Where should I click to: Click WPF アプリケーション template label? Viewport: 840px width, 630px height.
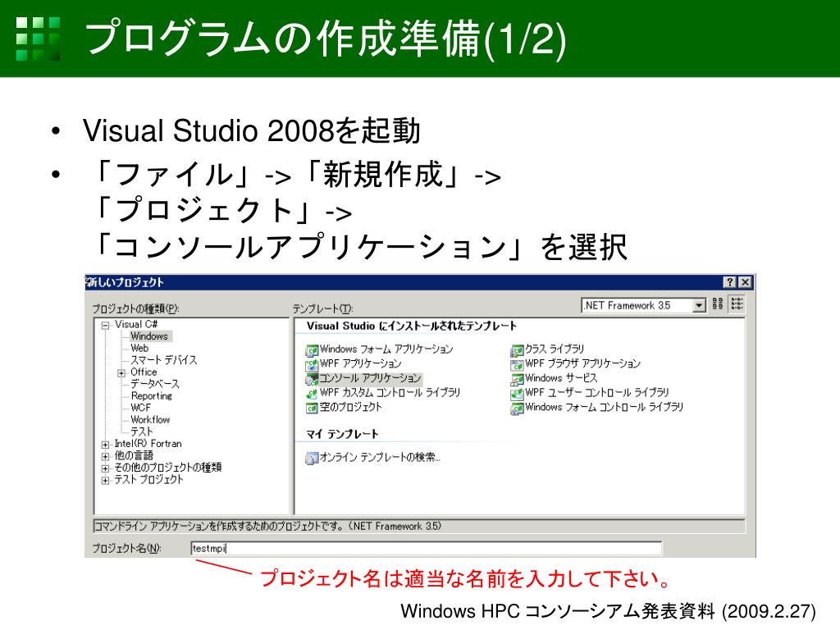tap(361, 363)
